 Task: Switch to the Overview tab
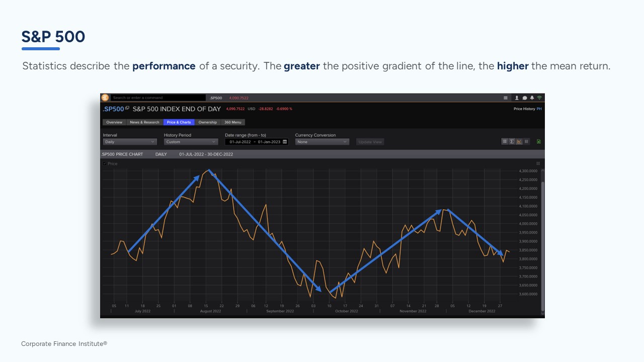point(114,122)
